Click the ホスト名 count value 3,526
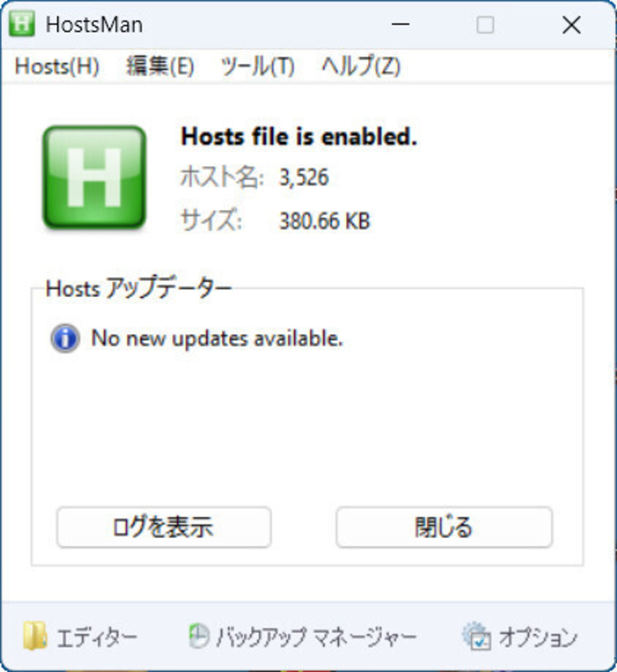The width and height of the screenshot is (617, 672). coord(304,178)
